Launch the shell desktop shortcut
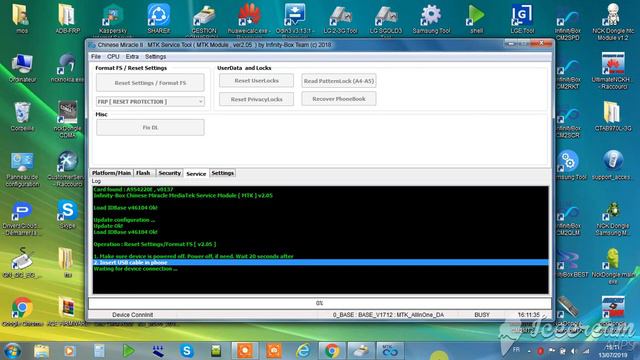This screenshot has width=640, height=360. pos(476,18)
